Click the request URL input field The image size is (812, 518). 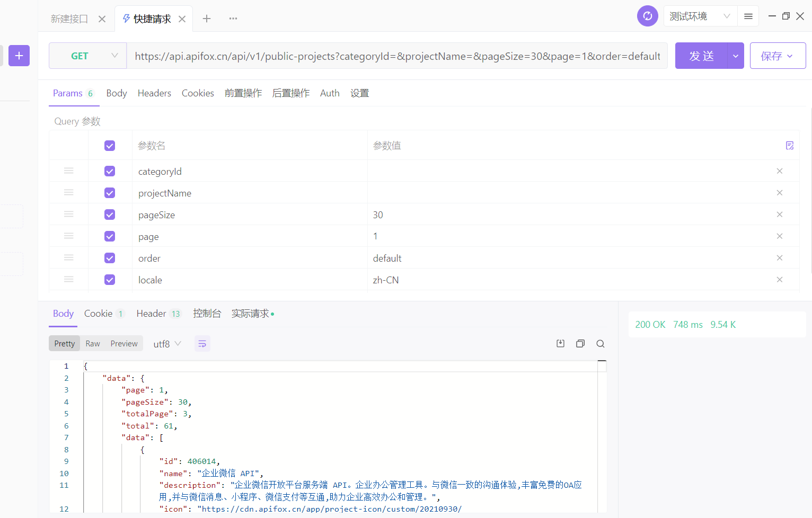(398, 56)
